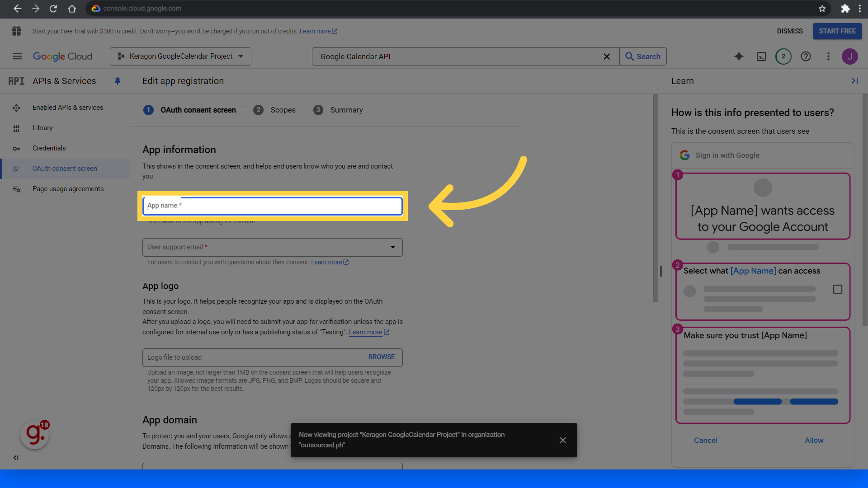Open the browser extensions puzzle icon
Image resolution: width=868 pixels, height=488 pixels.
(x=845, y=9)
